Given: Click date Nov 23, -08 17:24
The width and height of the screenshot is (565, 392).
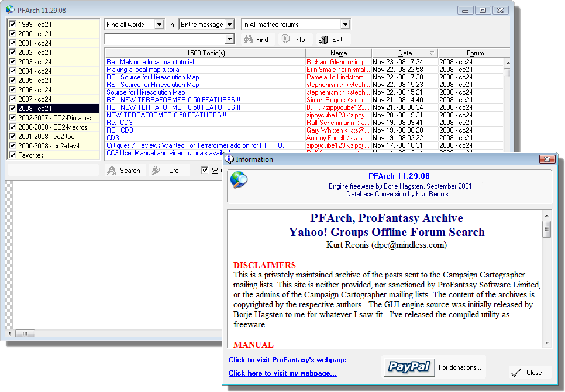Looking at the screenshot, I should (x=398, y=62).
